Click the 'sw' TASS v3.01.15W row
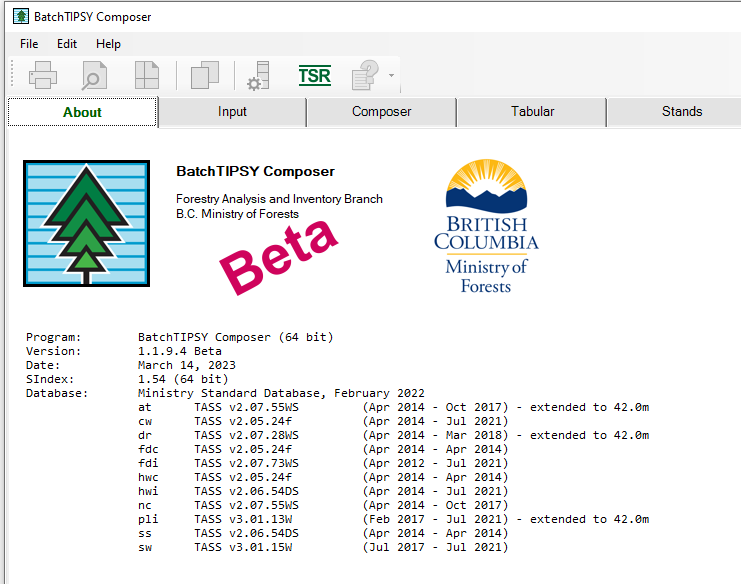The image size is (741, 584). point(323,548)
